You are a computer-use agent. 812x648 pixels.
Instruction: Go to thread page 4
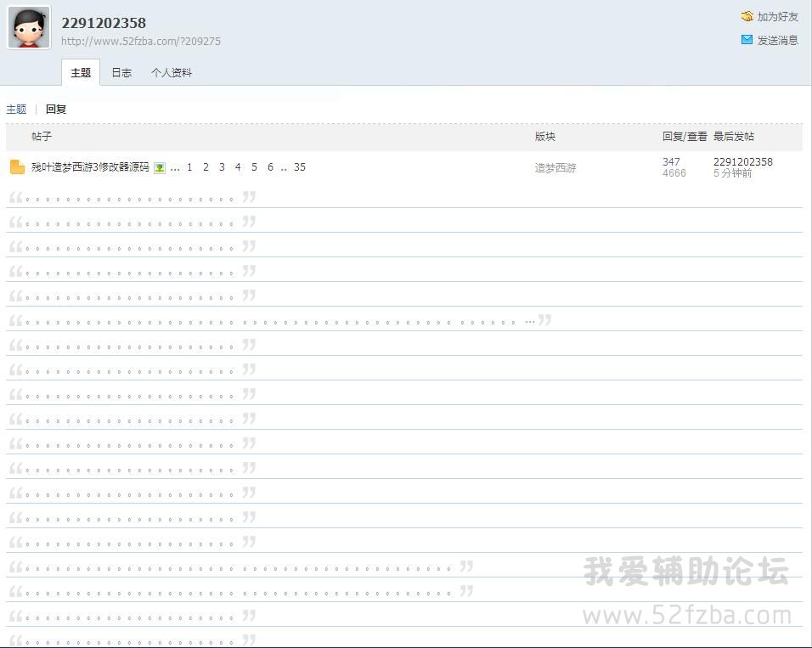(238, 166)
